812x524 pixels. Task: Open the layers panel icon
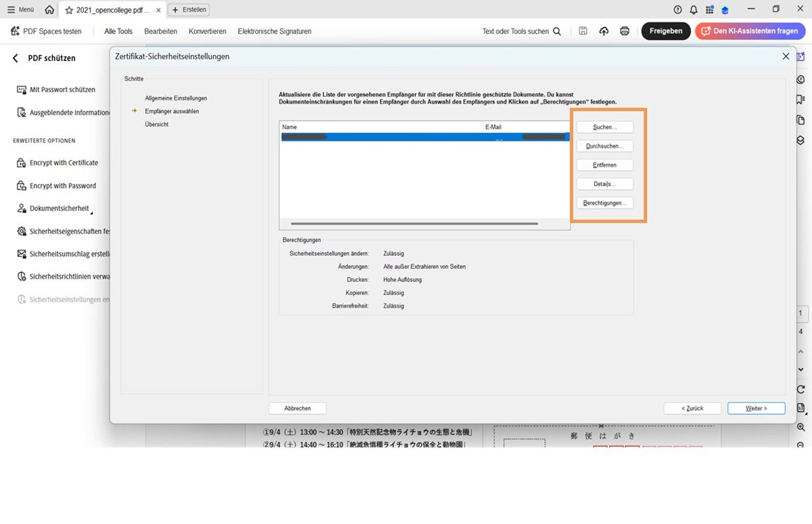coord(800,140)
